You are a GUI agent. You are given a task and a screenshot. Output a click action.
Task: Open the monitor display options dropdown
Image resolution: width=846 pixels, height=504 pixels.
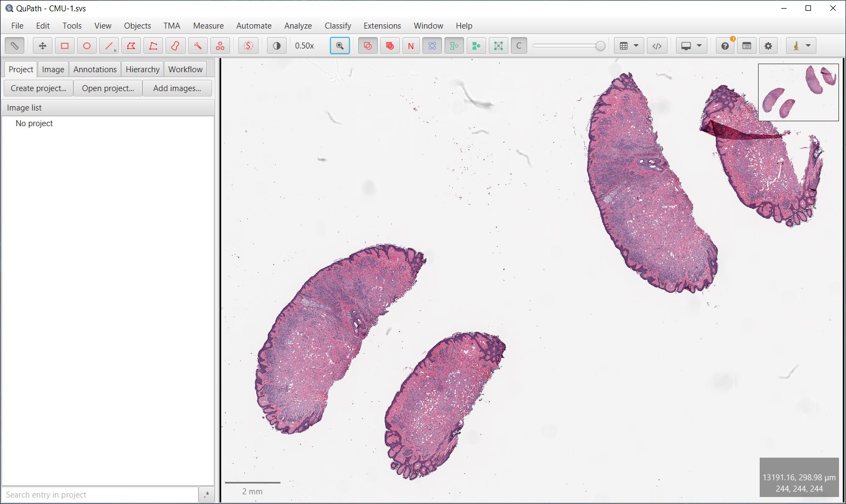pos(691,46)
